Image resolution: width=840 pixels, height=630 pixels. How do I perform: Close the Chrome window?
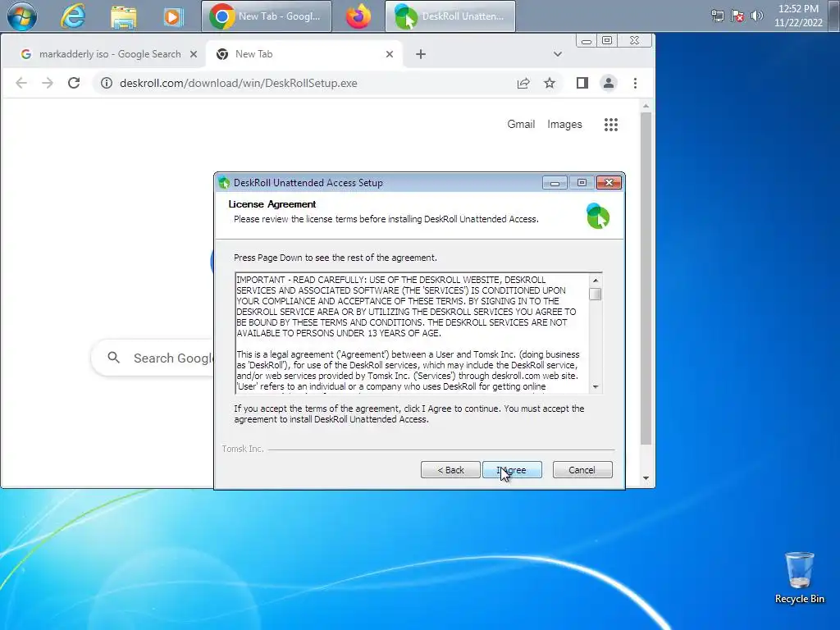635,41
